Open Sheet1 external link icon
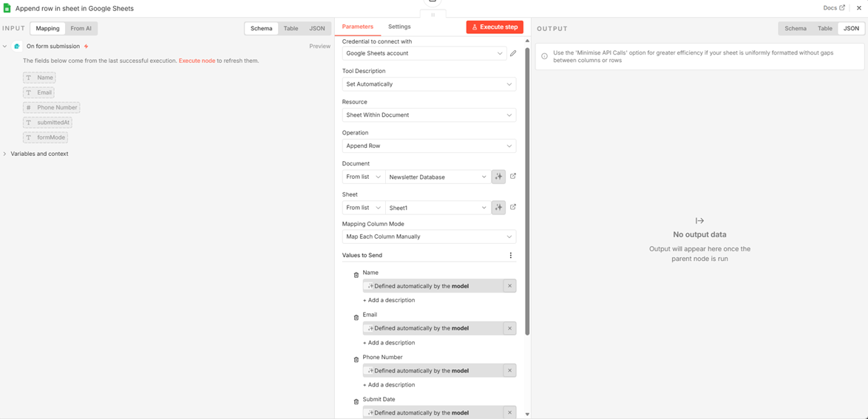 (513, 208)
